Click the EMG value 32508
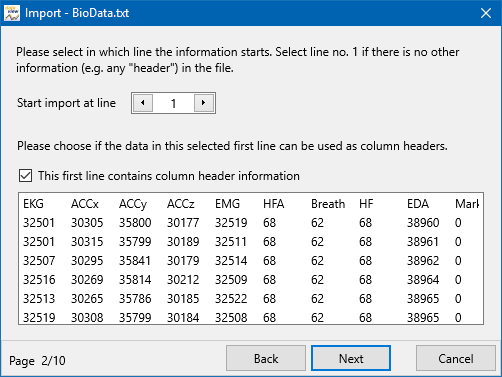This screenshot has width=502, height=377. pos(231,317)
